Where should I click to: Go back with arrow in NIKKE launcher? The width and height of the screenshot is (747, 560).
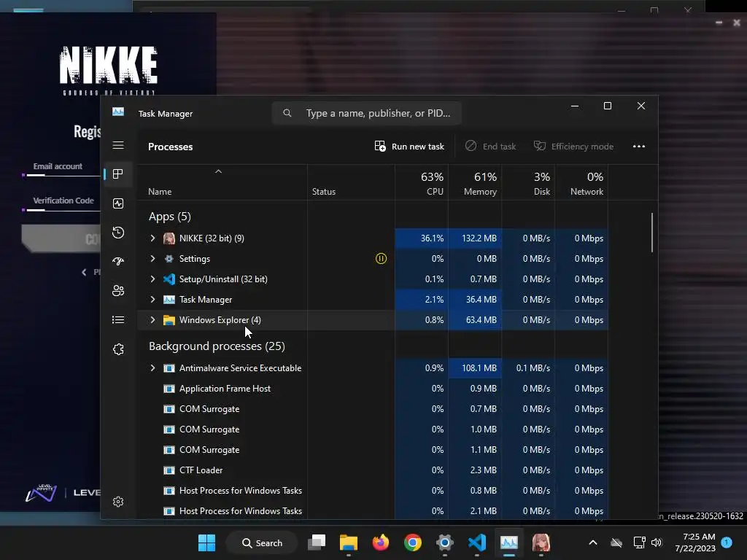click(x=84, y=272)
